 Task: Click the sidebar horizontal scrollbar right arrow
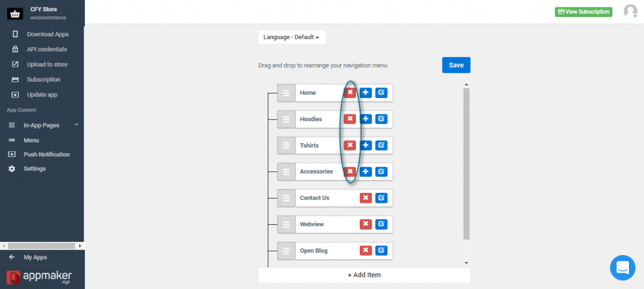pos(80,246)
